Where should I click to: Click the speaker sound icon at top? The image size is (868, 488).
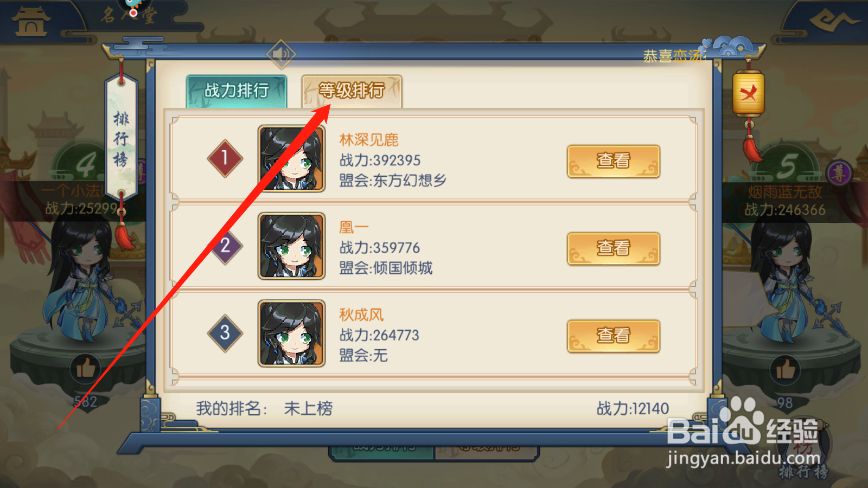pyautogui.click(x=281, y=54)
